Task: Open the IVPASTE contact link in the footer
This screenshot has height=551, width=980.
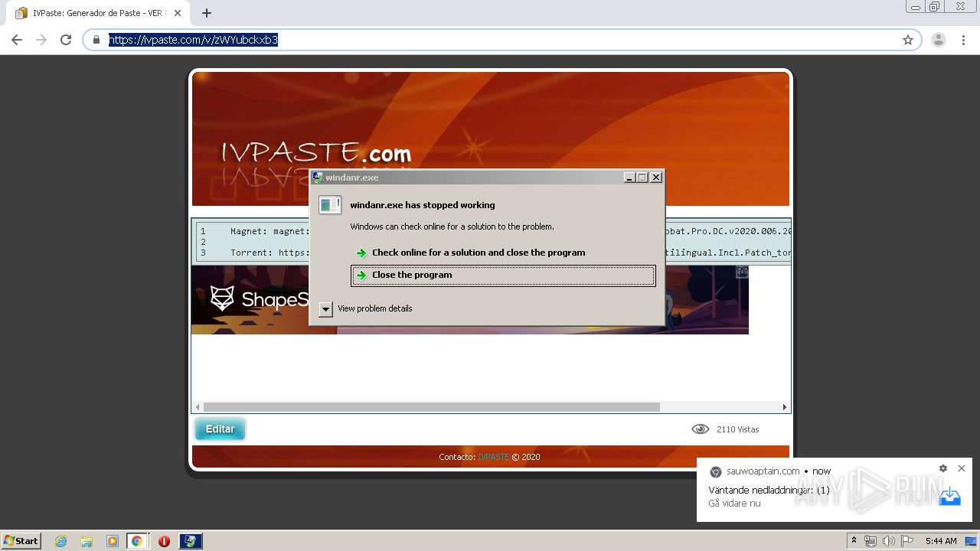Action: [493, 457]
